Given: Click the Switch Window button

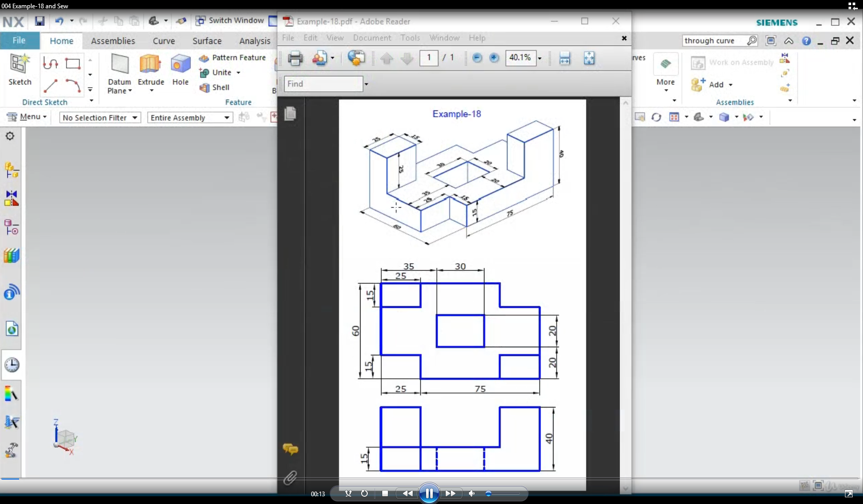Looking at the screenshot, I should click(x=230, y=21).
